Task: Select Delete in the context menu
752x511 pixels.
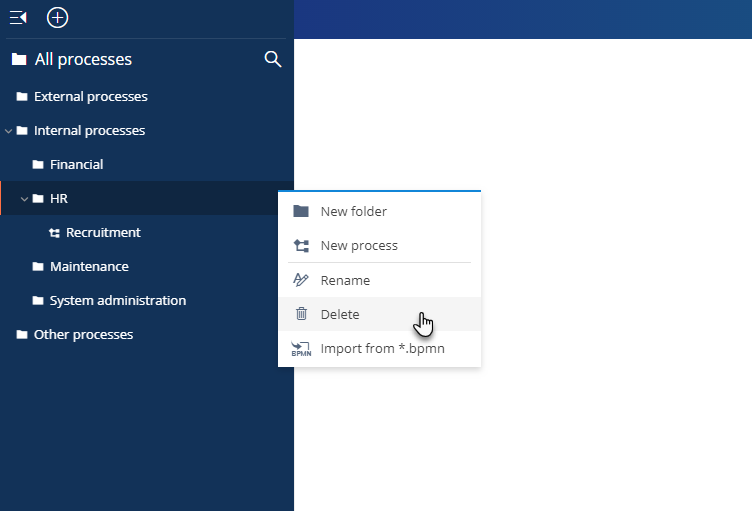Action: point(379,314)
